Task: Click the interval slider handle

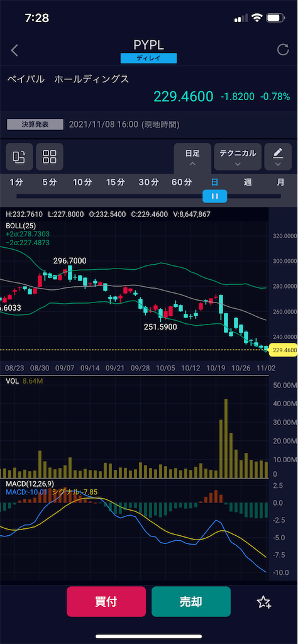Action: (214, 196)
